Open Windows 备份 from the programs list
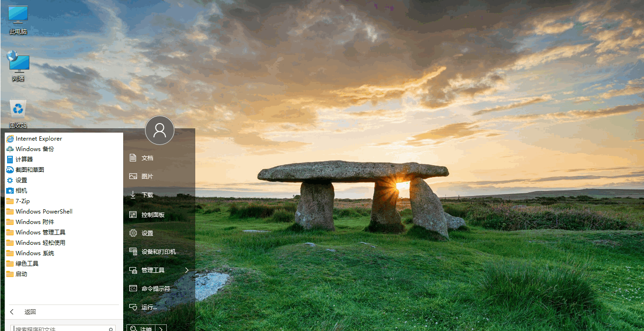This screenshot has height=331, width=644. pyautogui.click(x=63, y=149)
